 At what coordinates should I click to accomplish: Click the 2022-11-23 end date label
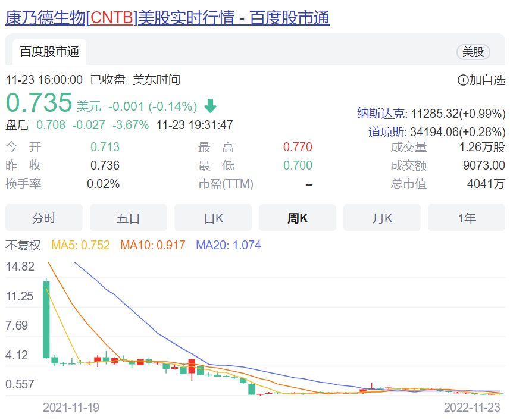(x=472, y=408)
